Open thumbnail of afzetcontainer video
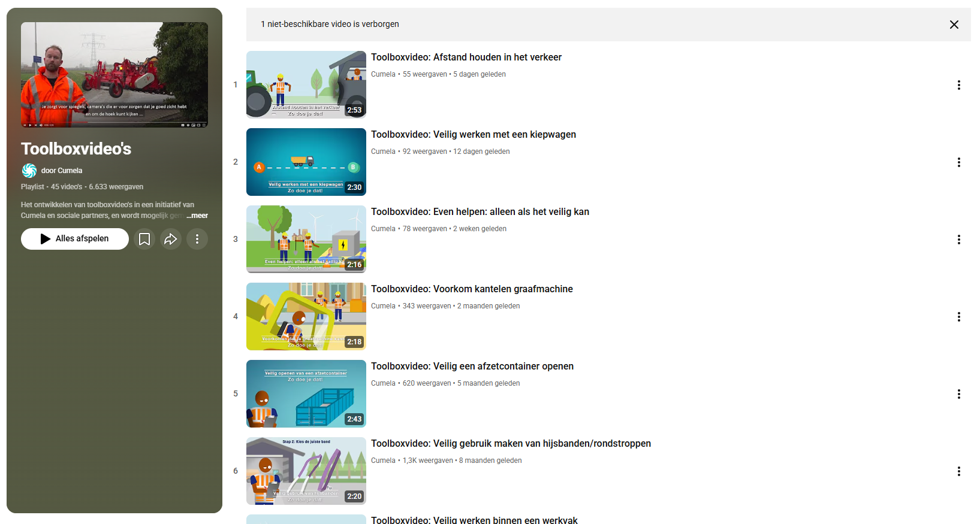This screenshot has height=524, width=980. pos(306,393)
